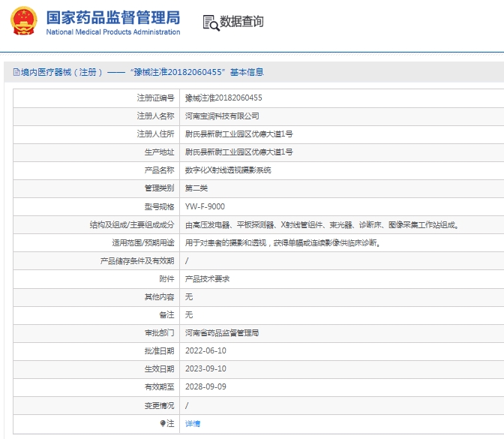The height and width of the screenshot is (439, 504).
Task: Click the 型号规格 row label
Action: point(160,206)
